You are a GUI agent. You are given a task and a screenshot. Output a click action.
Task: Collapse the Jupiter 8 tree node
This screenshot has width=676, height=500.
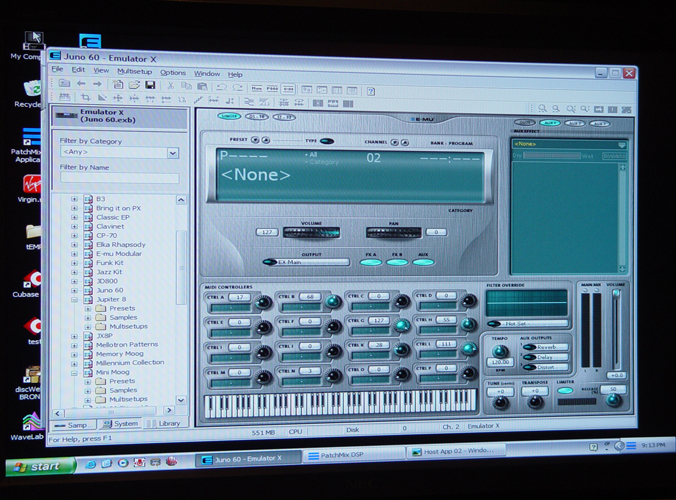point(74,299)
